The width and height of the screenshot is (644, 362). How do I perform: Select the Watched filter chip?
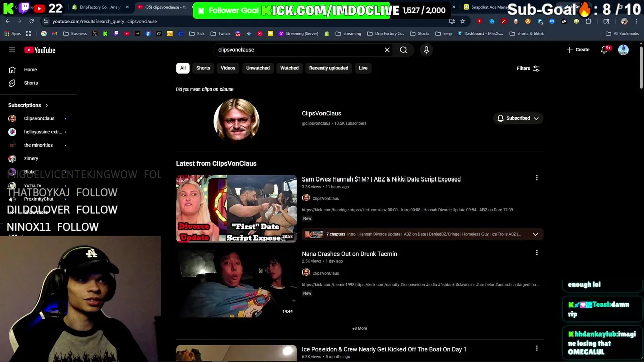289,68
